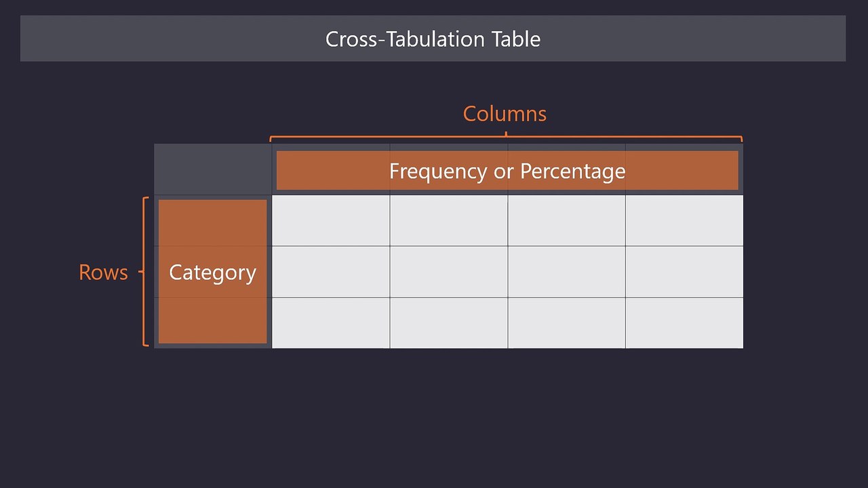Choose bottom-row cell in fourth data column
This screenshot has width=868, height=488.
point(684,323)
